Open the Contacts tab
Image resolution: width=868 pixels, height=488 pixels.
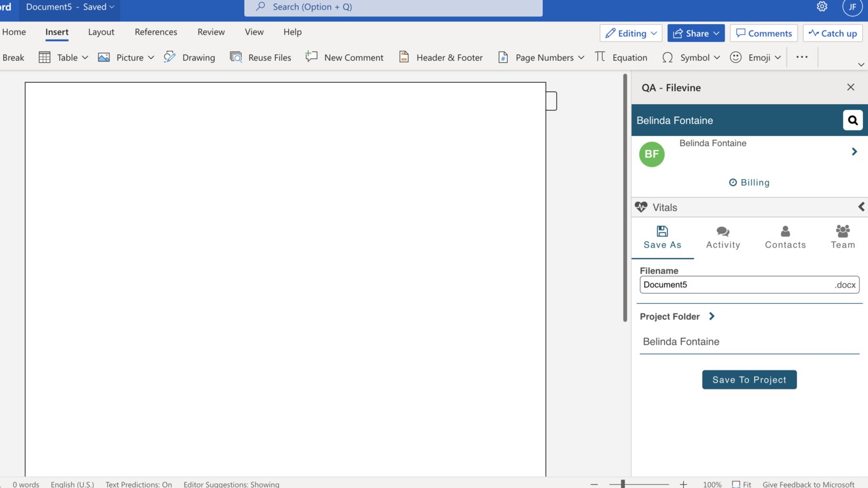(785, 238)
